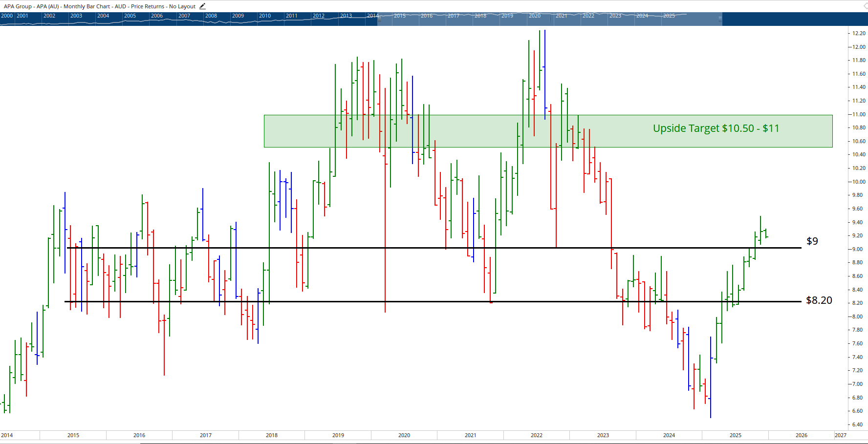Click the 2018 label on bottom time axis
The width and height of the screenshot is (868, 444).
pyautogui.click(x=272, y=435)
